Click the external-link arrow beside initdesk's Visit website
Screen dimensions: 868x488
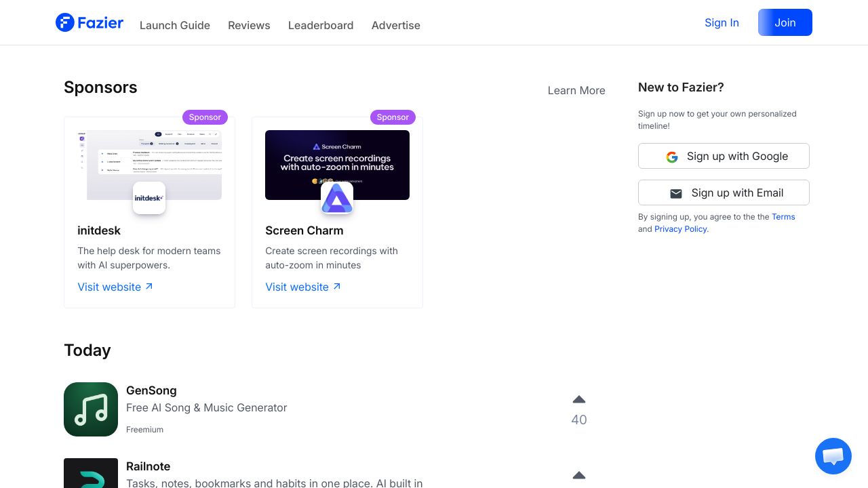(149, 286)
